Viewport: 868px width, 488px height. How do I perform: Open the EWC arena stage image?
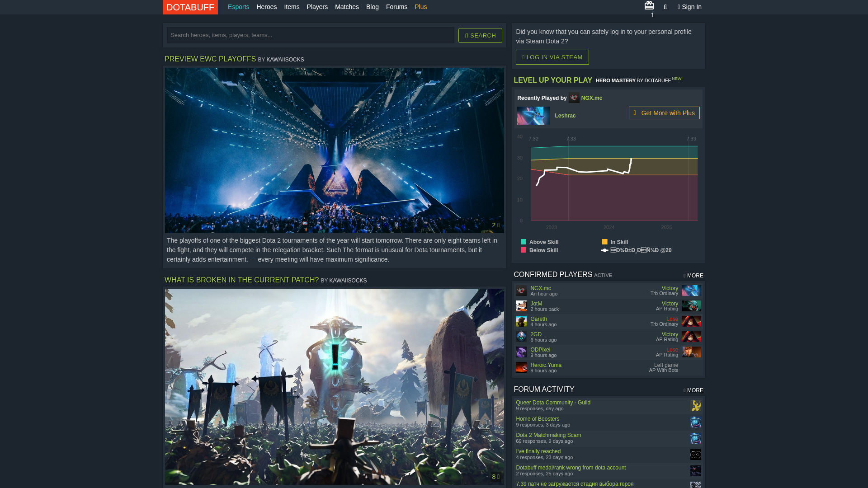pyautogui.click(x=335, y=150)
